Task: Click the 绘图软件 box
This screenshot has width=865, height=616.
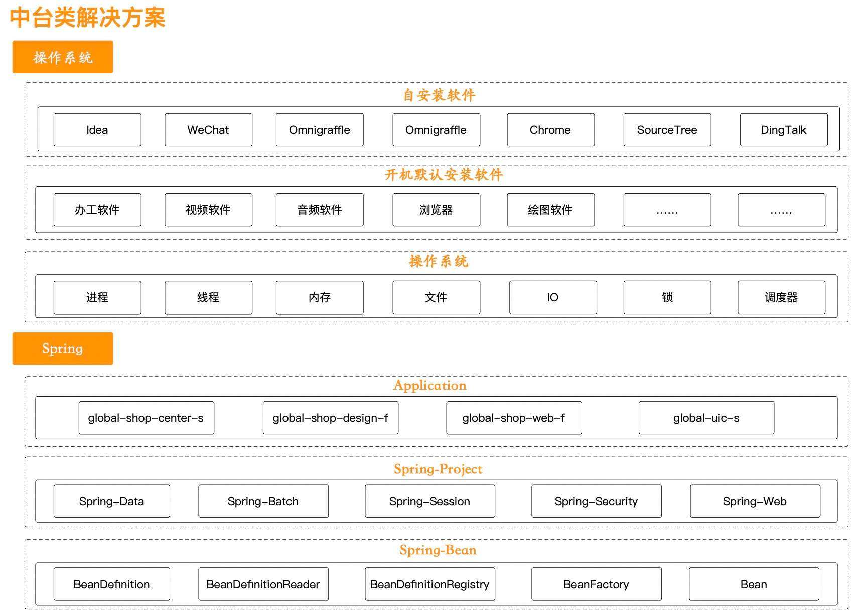Action: 550,210
